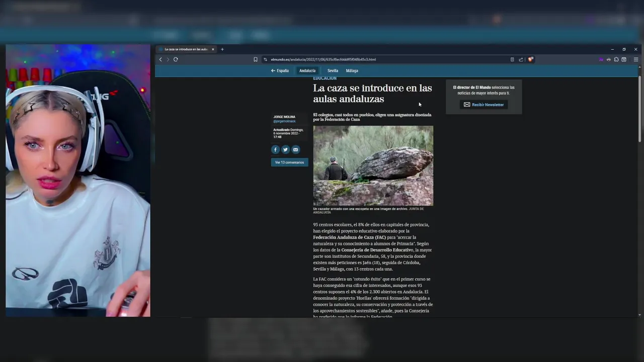
Task: Click 'Ver 13 comentarios' button
Action: click(x=289, y=162)
